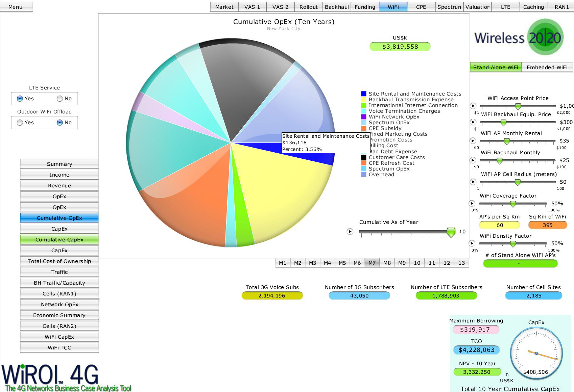Show the Cumulative OpEx chart
The image size is (574, 392).
point(59,218)
